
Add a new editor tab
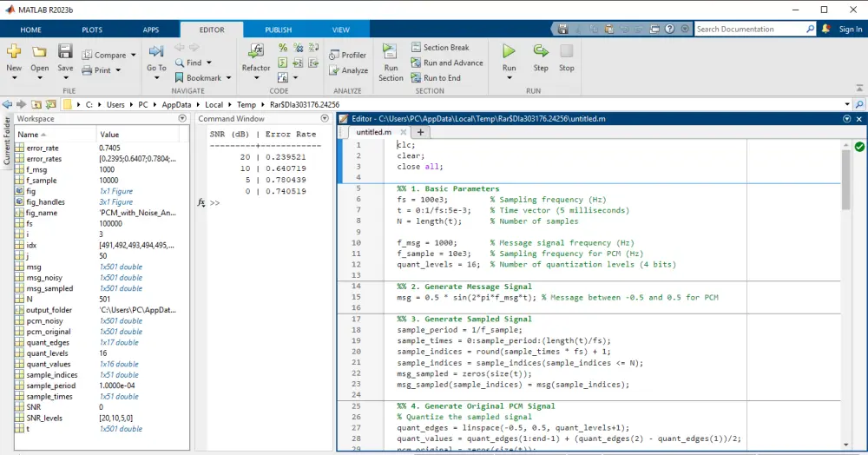point(420,132)
